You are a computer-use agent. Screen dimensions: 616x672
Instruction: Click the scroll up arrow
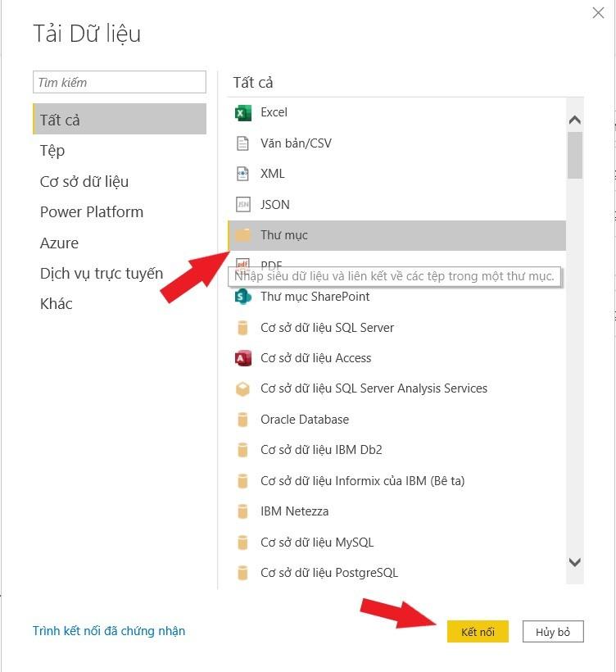[574, 120]
